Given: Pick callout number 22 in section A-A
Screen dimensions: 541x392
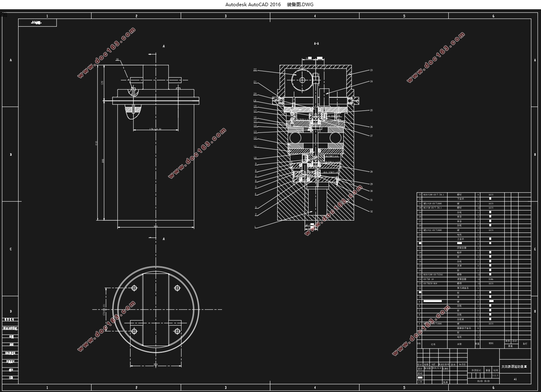Looking at the screenshot, I should [255, 70].
